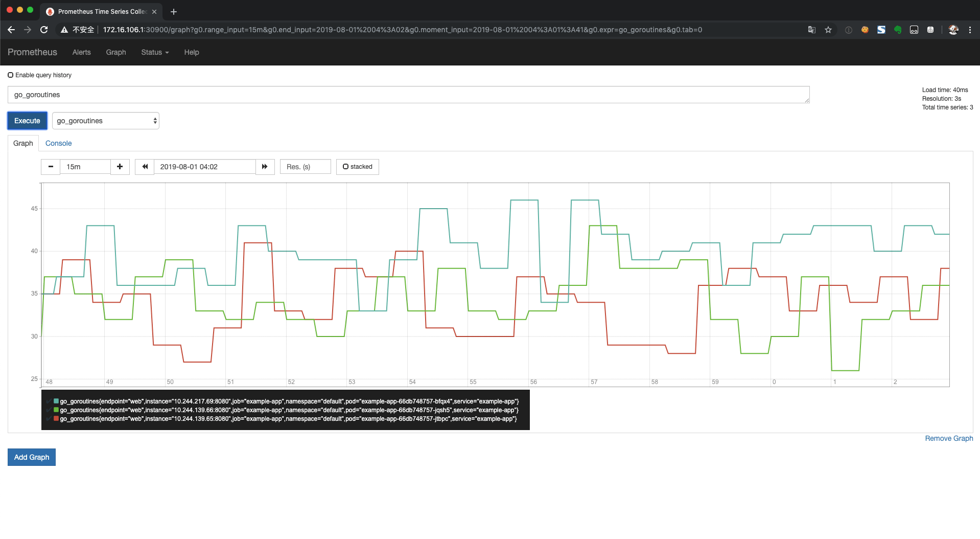Go to the Graph nav item
This screenshot has width=980, height=539.
[x=116, y=52]
